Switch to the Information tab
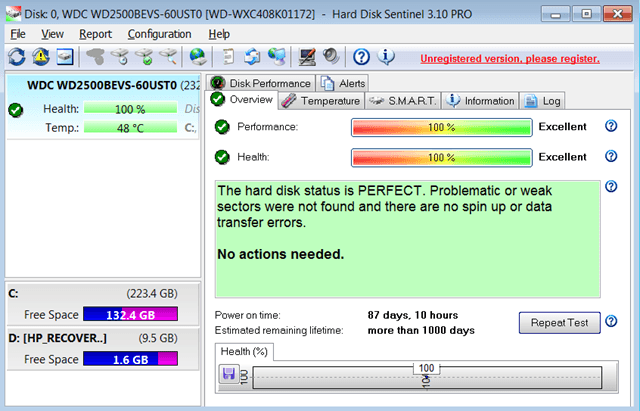Image resolution: width=640 pixels, height=411 pixels. click(480, 101)
